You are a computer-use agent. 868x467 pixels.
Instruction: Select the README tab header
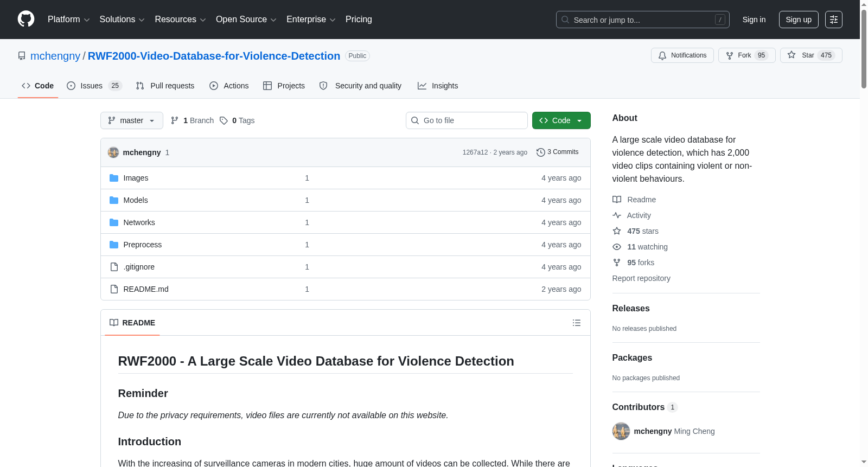[x=132, y=323]
